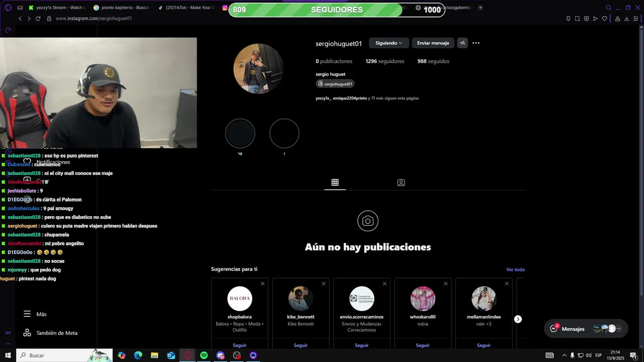Open Spotify from the taskbar

[x=204, y=355]
